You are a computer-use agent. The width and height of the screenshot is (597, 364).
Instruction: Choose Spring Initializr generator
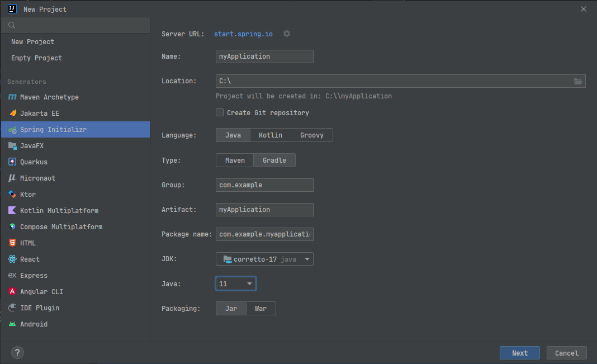[x=75, y=130]
